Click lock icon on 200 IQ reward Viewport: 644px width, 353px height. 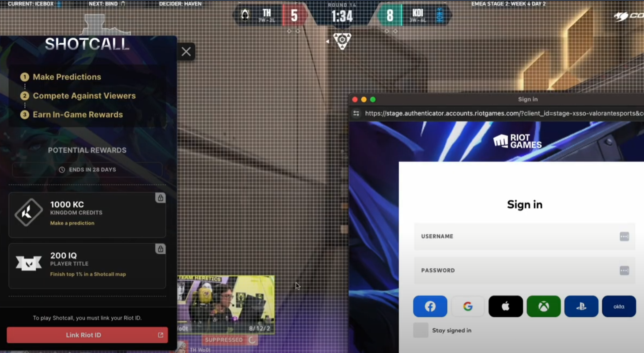pos(160,249)
